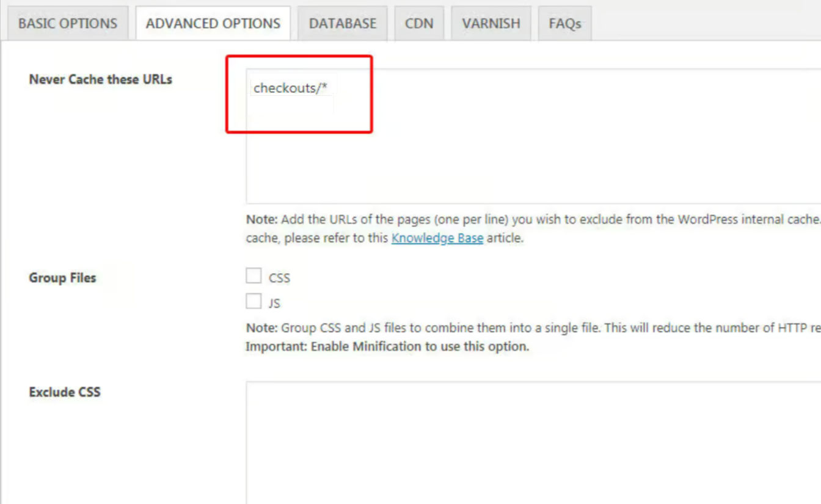This screenshot has width=821, height=504.
Task: Select the ADVANCED OPTIONS tab
Action: point(213,24)
